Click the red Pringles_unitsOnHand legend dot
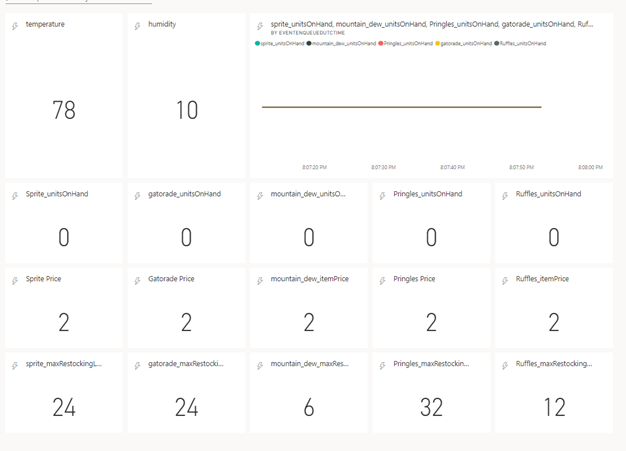This screenshot has height=451, width=626. (x=381, y=44)
